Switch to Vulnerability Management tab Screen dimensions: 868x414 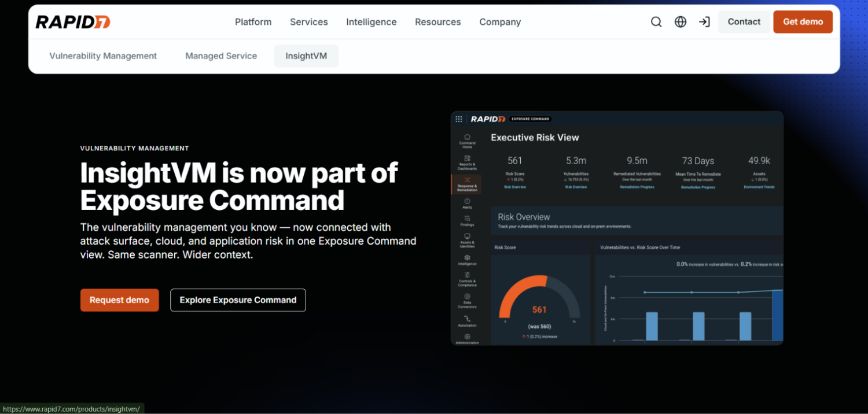click(x=103, y=56)
